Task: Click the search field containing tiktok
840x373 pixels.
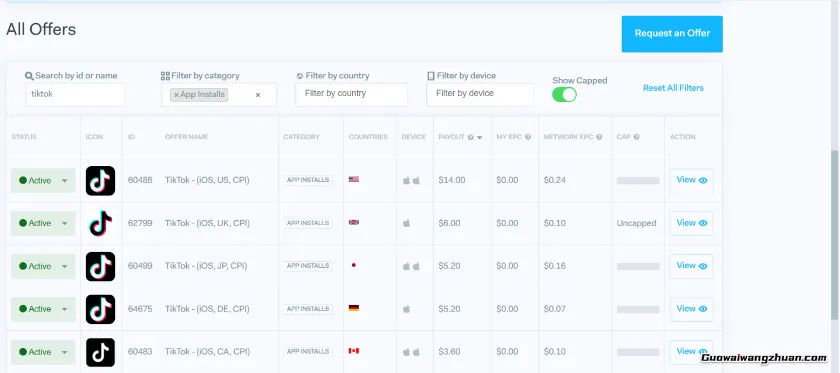Action: [76, 94]
